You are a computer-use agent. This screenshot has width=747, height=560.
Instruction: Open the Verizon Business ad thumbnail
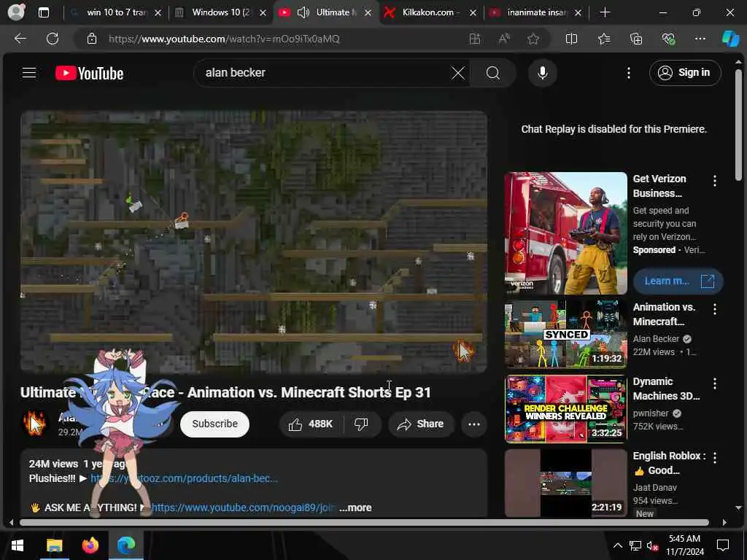(x=565, y=233)
